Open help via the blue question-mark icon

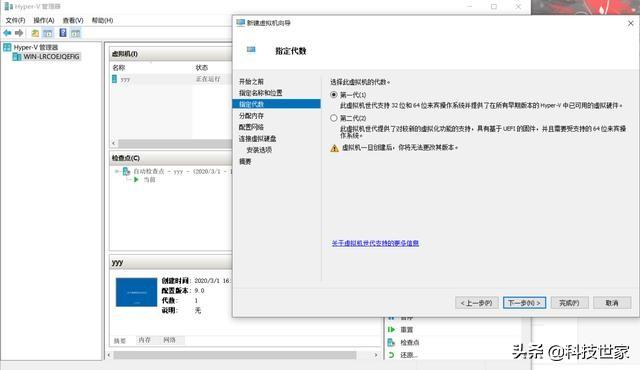(x=63, y=33)
